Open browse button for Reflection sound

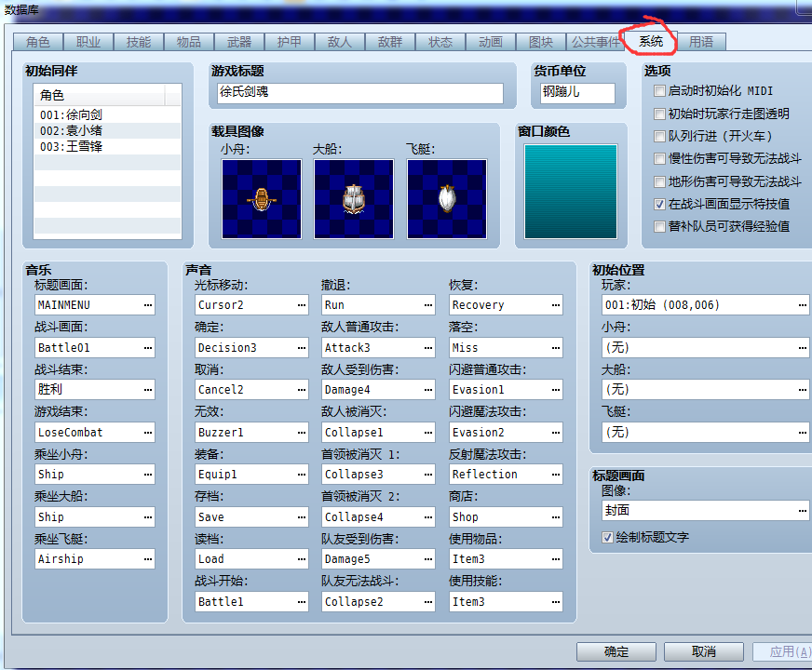(x=556, y=474)
